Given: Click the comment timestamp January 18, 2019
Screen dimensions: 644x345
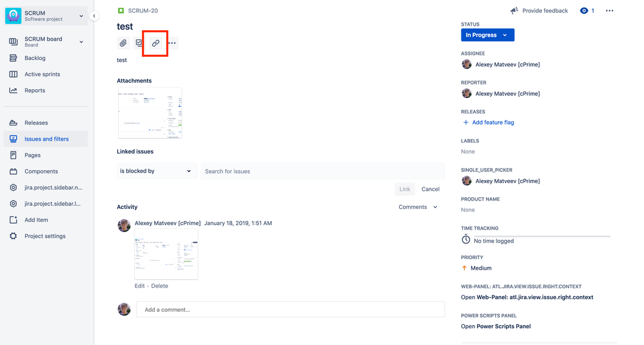Looking at the screenshot, I should coord(238,223).
